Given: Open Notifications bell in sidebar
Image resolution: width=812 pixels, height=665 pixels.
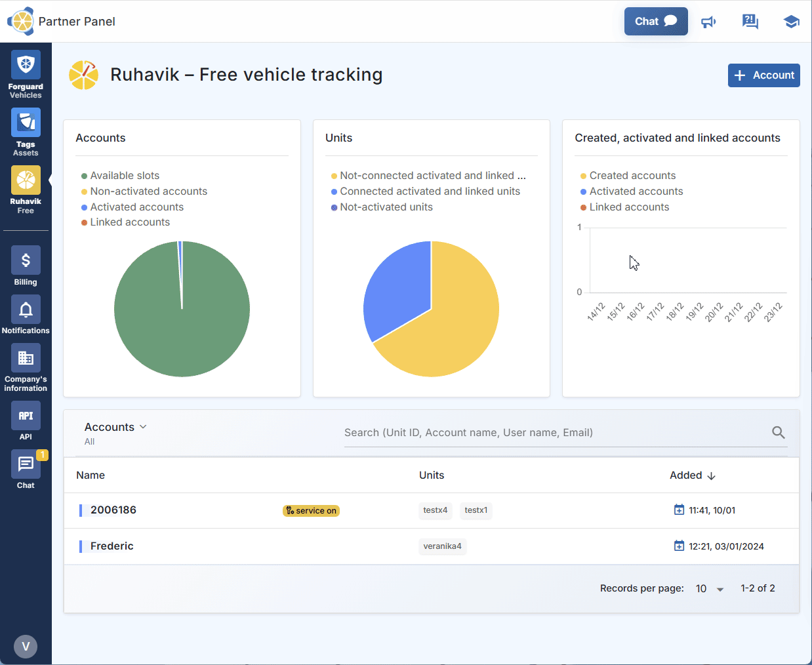Looking at the screenshot, I should pos(26,315).
